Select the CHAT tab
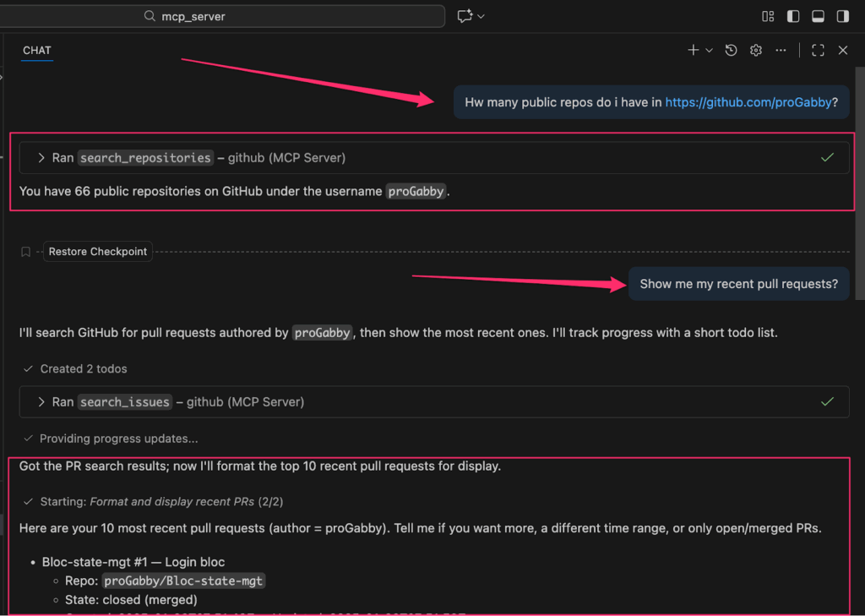865x616 pixels. coord(36,51)
